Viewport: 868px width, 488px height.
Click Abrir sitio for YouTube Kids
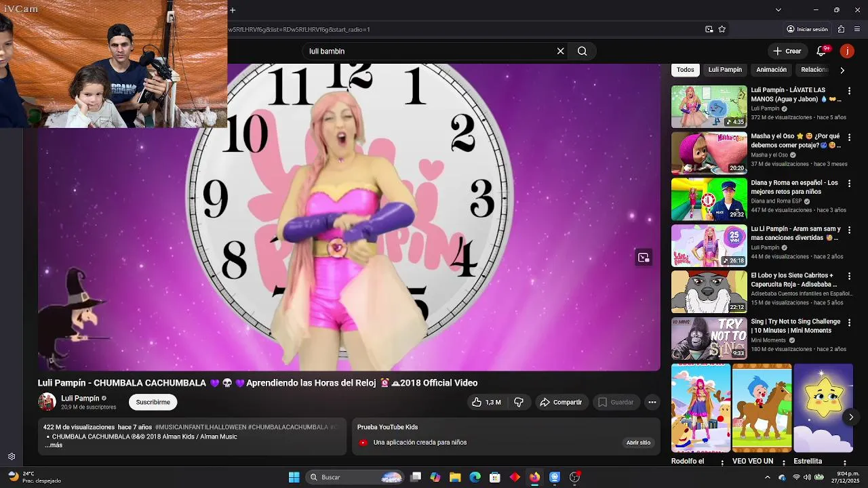[638, 443]
